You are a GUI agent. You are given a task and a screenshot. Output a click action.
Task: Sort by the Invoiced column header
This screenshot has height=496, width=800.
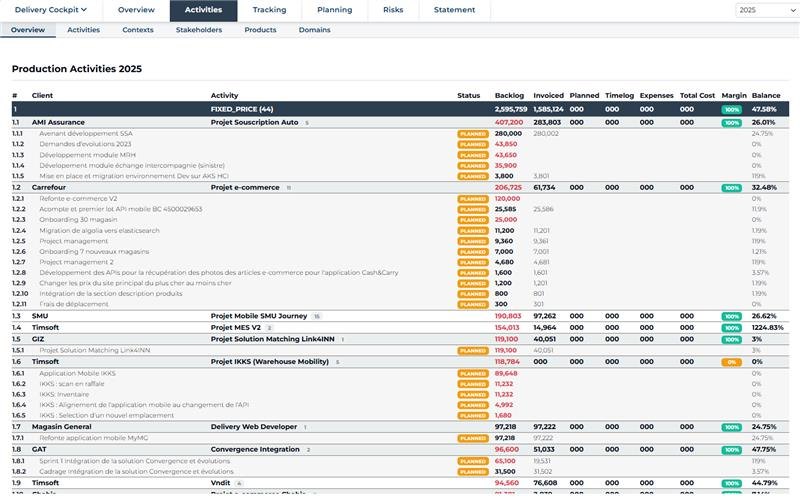[x=548, y=95]
